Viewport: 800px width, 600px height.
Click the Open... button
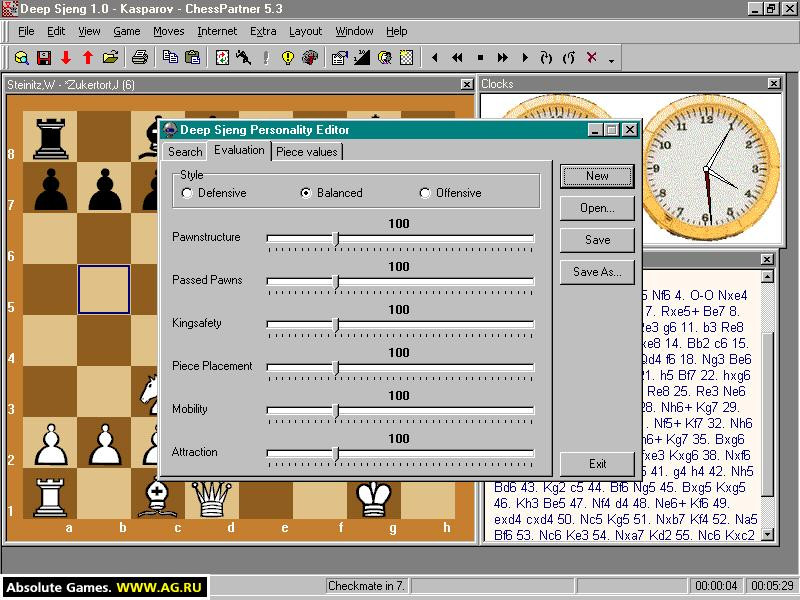[597, 208]
